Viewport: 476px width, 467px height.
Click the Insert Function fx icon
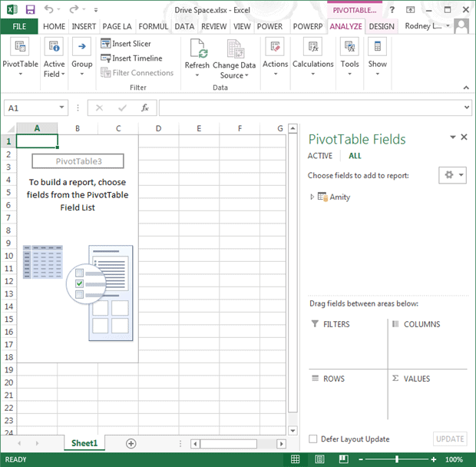click(x=145, y=108)
